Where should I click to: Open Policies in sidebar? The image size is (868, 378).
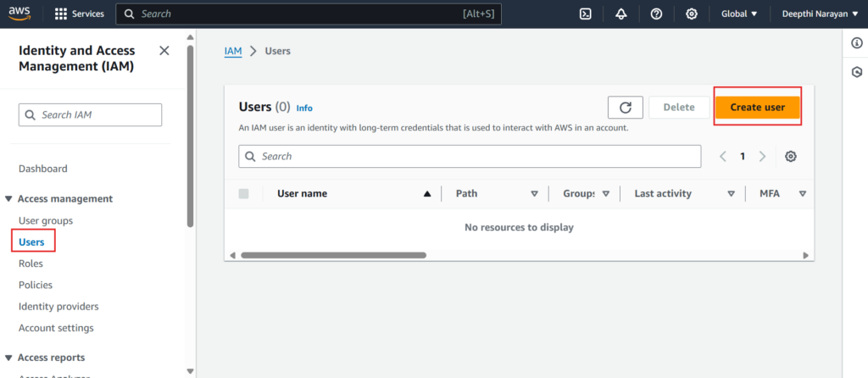point(36,285)
